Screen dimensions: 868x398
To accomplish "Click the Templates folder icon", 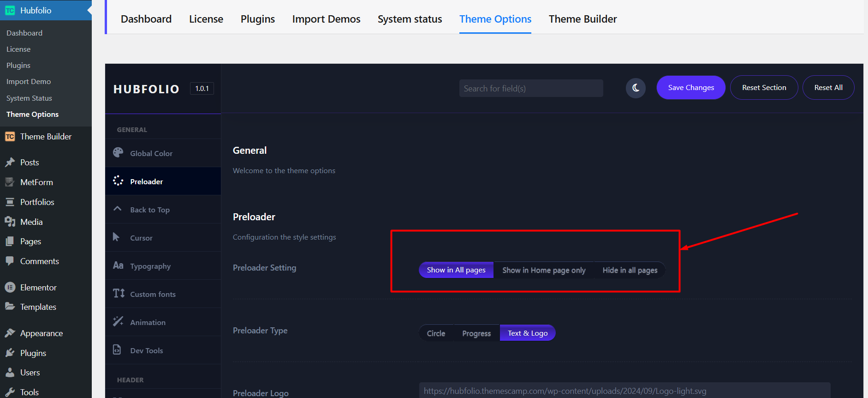I will [10, 307].
